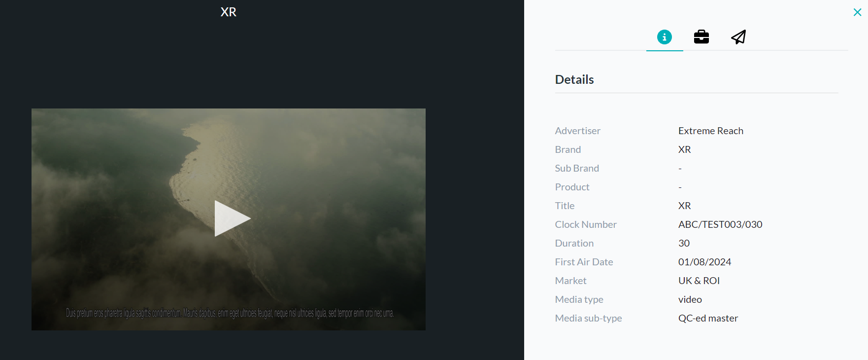868x360 pixels.
Task: Click the subtitle text on video frame
Action: point(230,313)
